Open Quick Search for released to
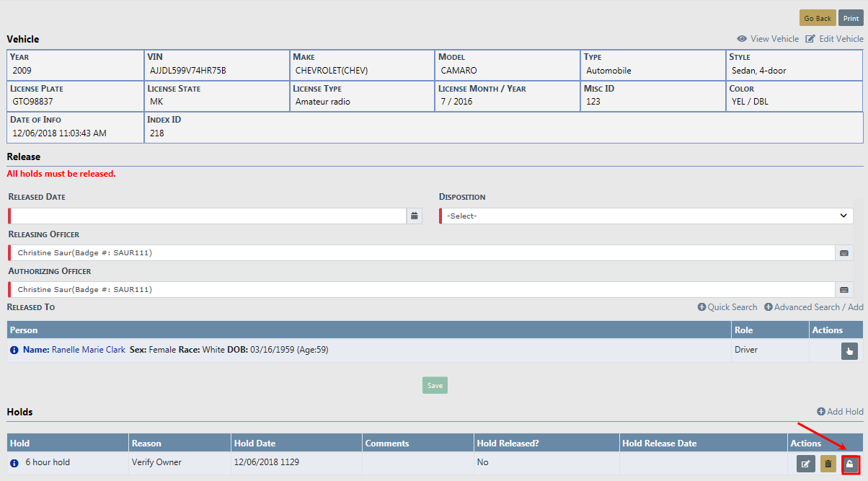 point(727,307)
